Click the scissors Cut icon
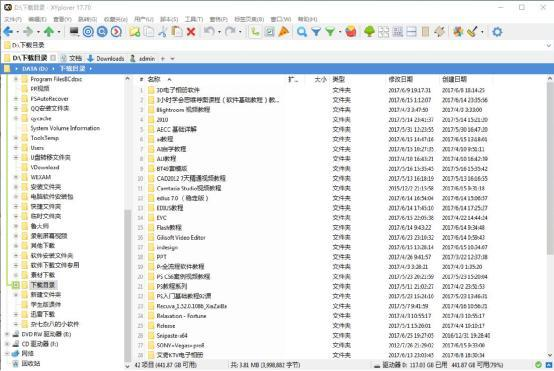554x371 pixels. (x=163, y=32)
